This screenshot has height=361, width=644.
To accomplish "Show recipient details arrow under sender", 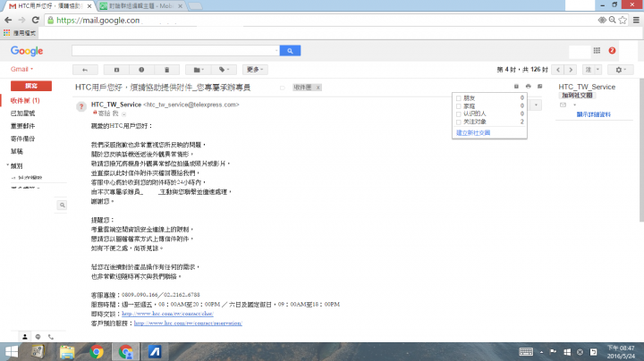I will (123, 114).
